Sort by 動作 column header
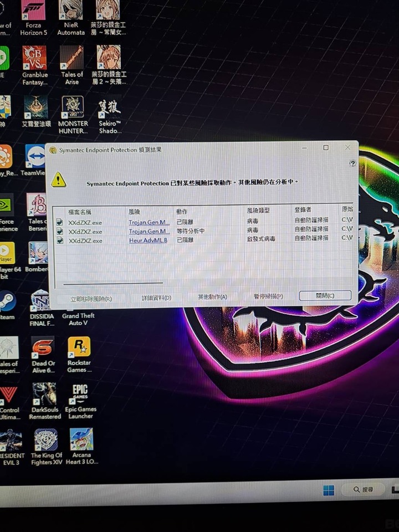Screen dimensions: 399x532 coord(182,211)
